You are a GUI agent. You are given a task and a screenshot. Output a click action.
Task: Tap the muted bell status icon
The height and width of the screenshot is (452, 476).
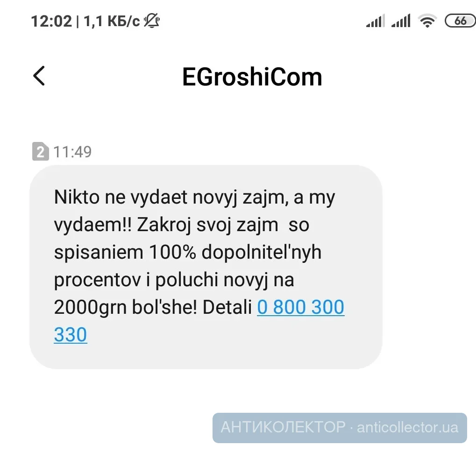coord(152,21)
